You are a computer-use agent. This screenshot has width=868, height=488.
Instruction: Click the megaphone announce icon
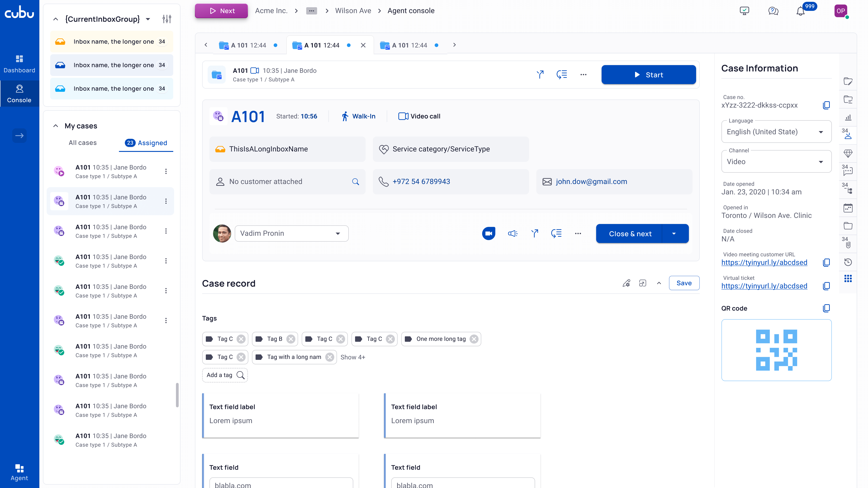(x=512, y=233)
